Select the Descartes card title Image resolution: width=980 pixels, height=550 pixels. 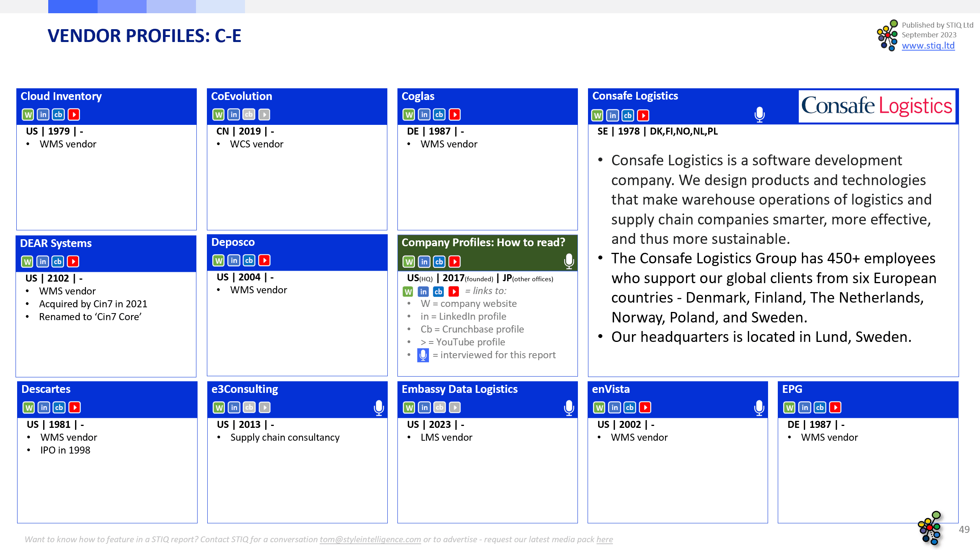46,389
